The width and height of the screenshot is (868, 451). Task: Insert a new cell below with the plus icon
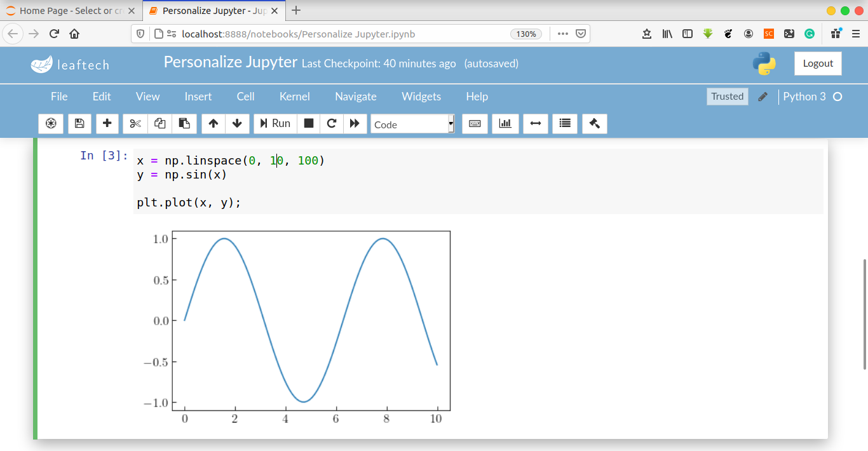coord(107,124)
